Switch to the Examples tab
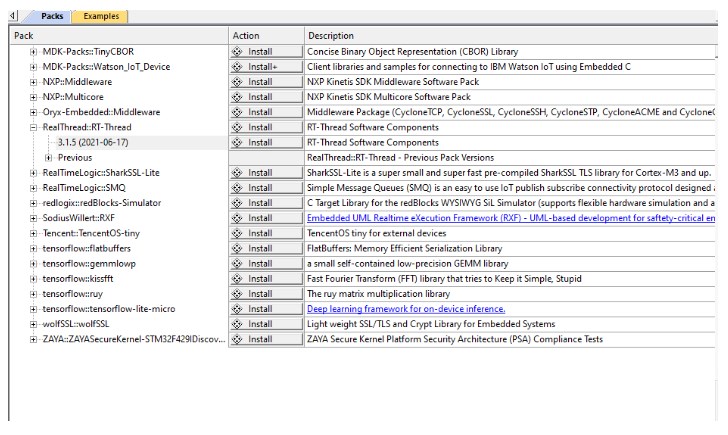 (x=101, y=16)
